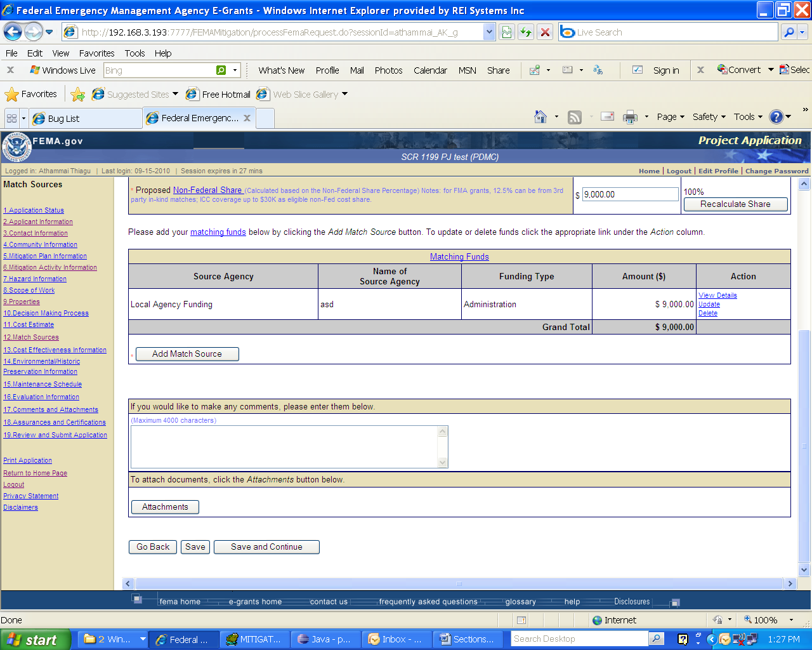Click the Home icon in command bar

pyautogui.click(x=540, y=117)
